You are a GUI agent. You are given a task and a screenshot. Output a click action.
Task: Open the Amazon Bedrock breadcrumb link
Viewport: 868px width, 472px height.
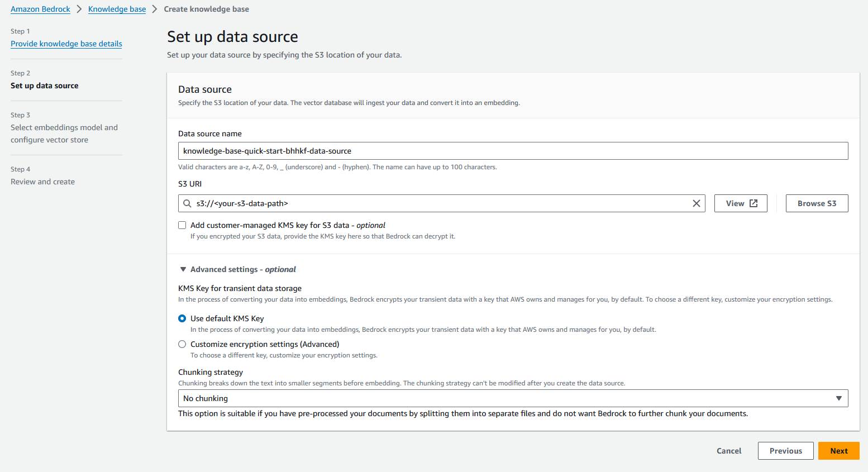pos(40,9)
